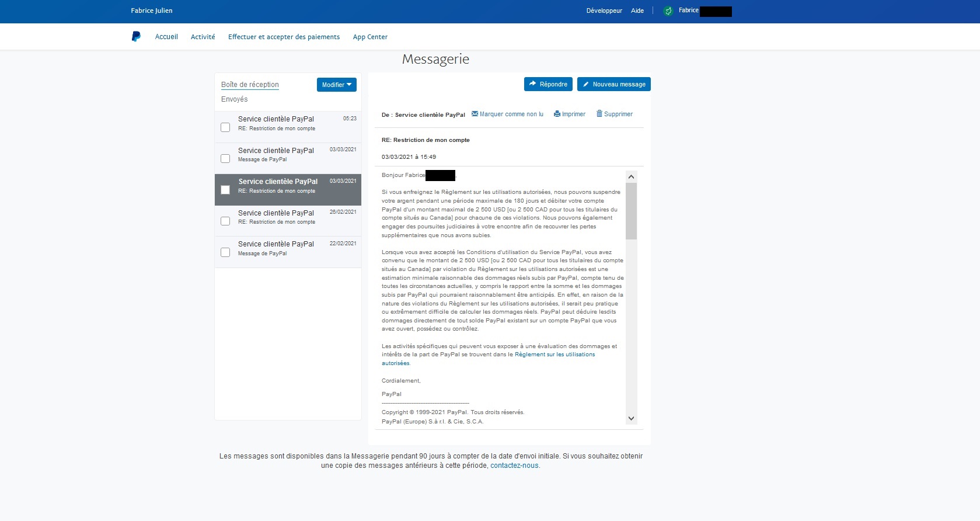The width and height of the screenshot is (980, 521).
Task: Open Effectuer et accepter des paiements
Action: point(284,37)
